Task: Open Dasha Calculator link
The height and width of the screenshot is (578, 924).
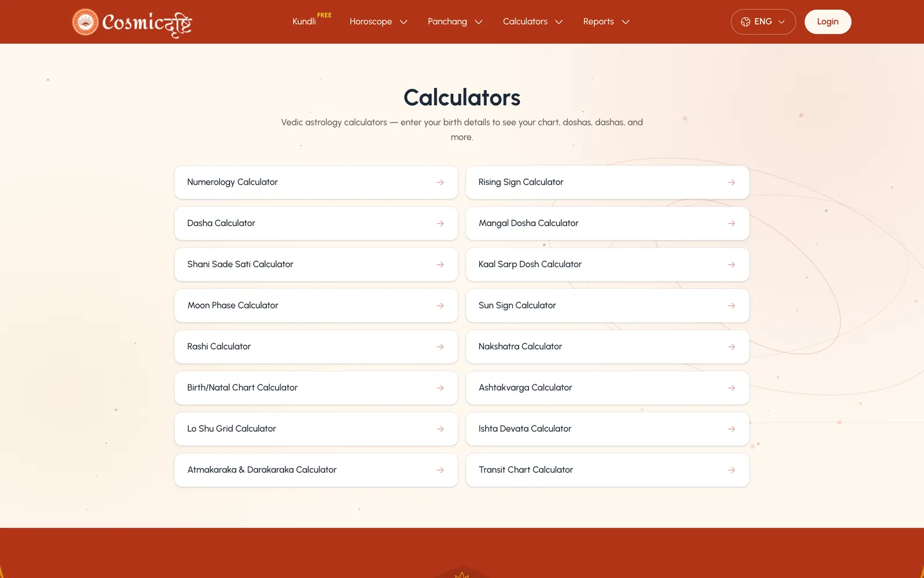Action: [316, 224]
